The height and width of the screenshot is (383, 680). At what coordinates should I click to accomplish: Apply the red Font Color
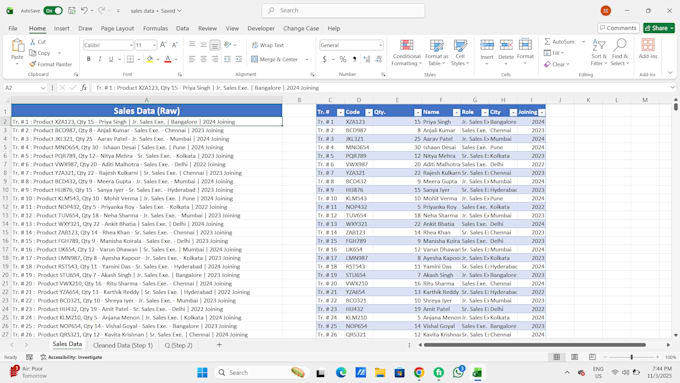coord(168,59)
